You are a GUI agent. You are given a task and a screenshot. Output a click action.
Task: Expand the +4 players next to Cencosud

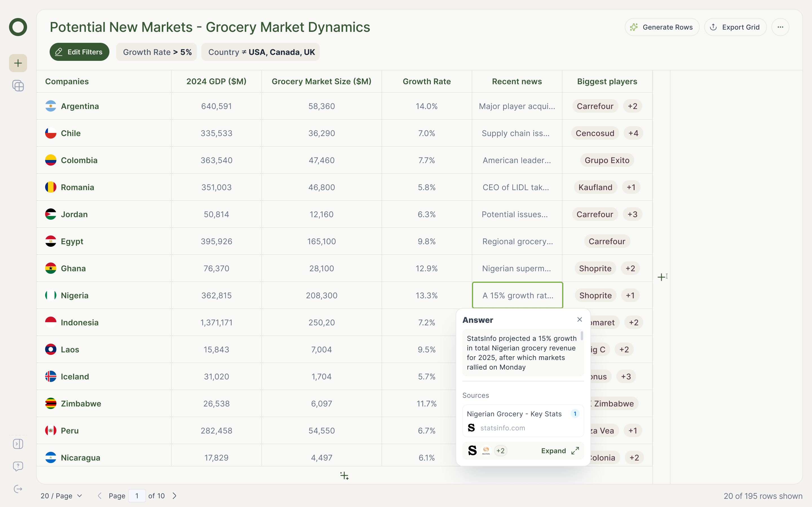click(633, 133)
